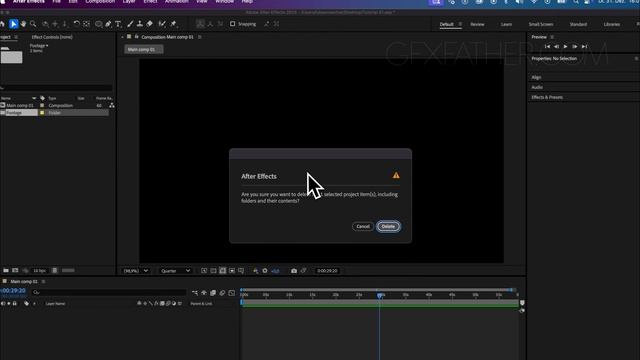Image resolution: width=640 pixels, height=360 pixels.
Task: Click the Main comp 01 viewer tab
Action: coord(143,49)
